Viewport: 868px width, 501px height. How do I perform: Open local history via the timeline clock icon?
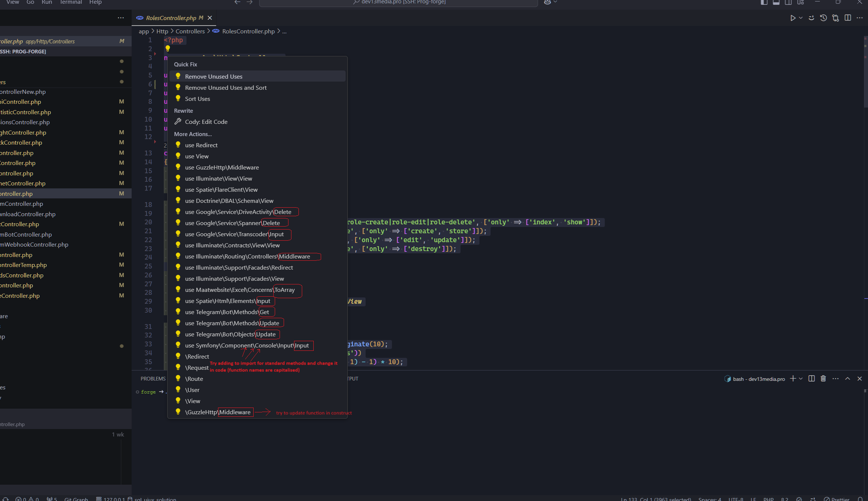pos(823,18)
